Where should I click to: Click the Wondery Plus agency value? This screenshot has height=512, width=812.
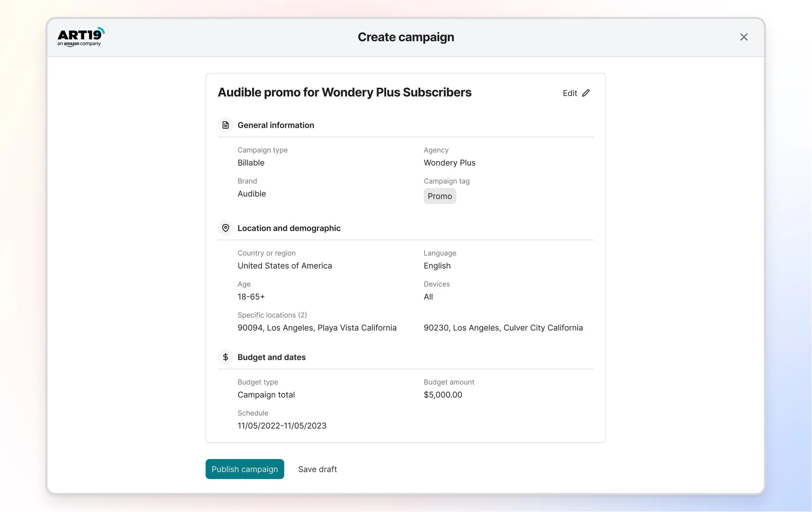click(450, 163)
